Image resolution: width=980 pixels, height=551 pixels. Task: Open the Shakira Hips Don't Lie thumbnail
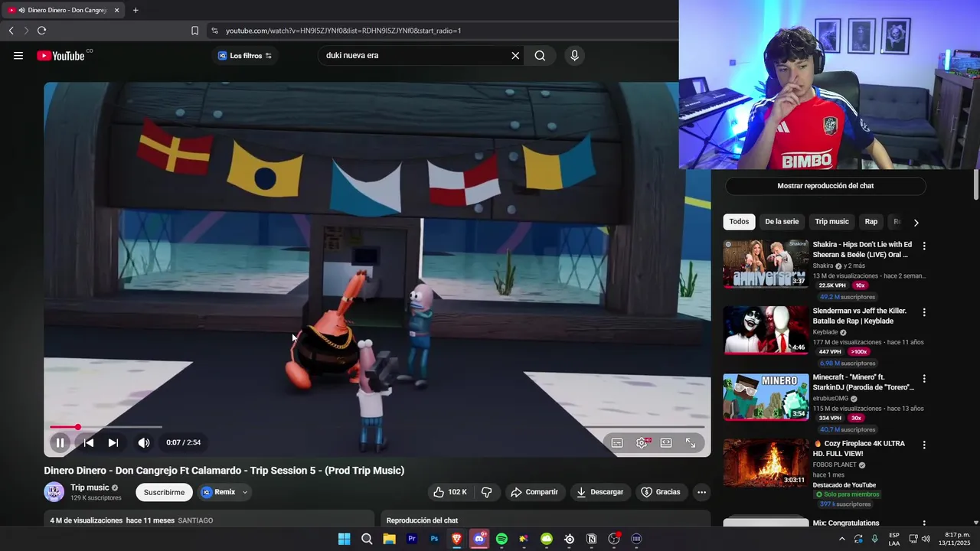click(x=766, y=264)
